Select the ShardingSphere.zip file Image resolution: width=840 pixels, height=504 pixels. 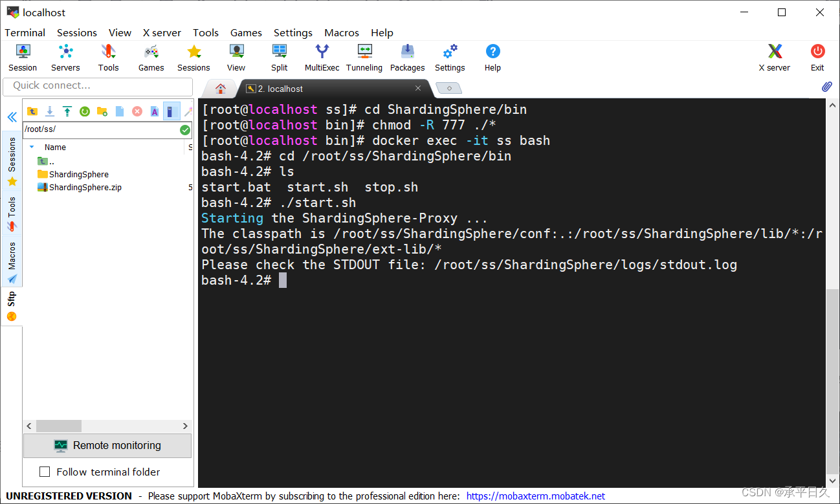80,188
